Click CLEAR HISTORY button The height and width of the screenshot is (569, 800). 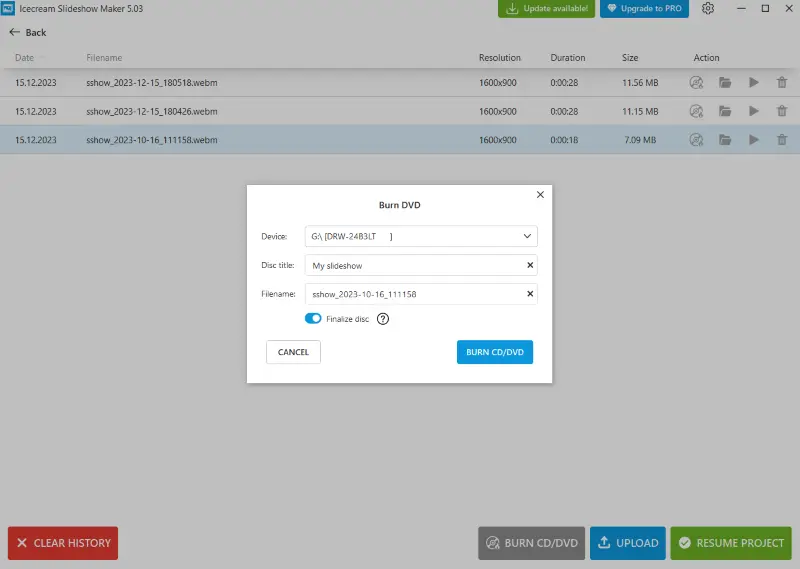(63, 543)
